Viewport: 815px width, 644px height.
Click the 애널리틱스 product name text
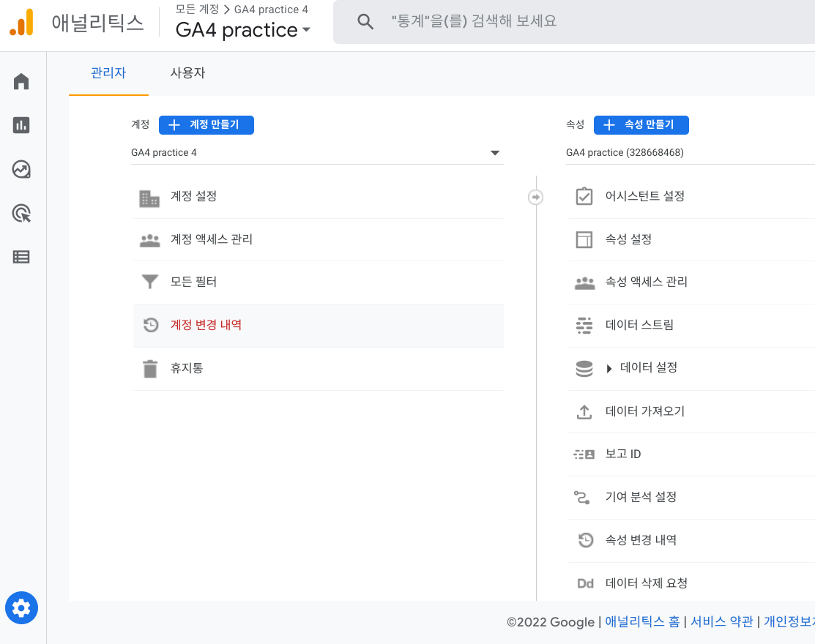click(x=97, y=23)
